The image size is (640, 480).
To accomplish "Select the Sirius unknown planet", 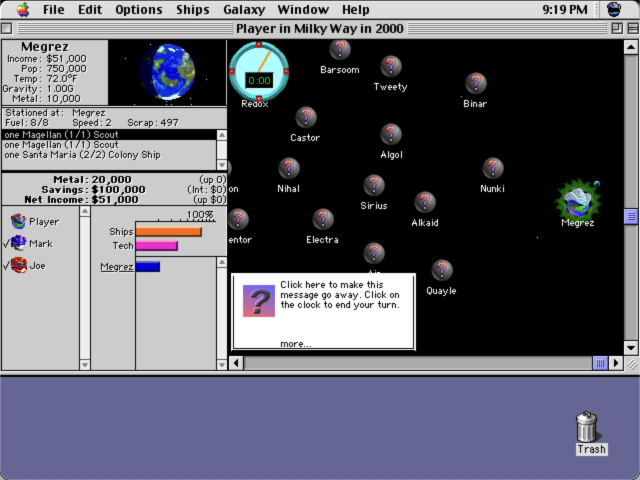I will pyautogui.click(x=373, y=185).
